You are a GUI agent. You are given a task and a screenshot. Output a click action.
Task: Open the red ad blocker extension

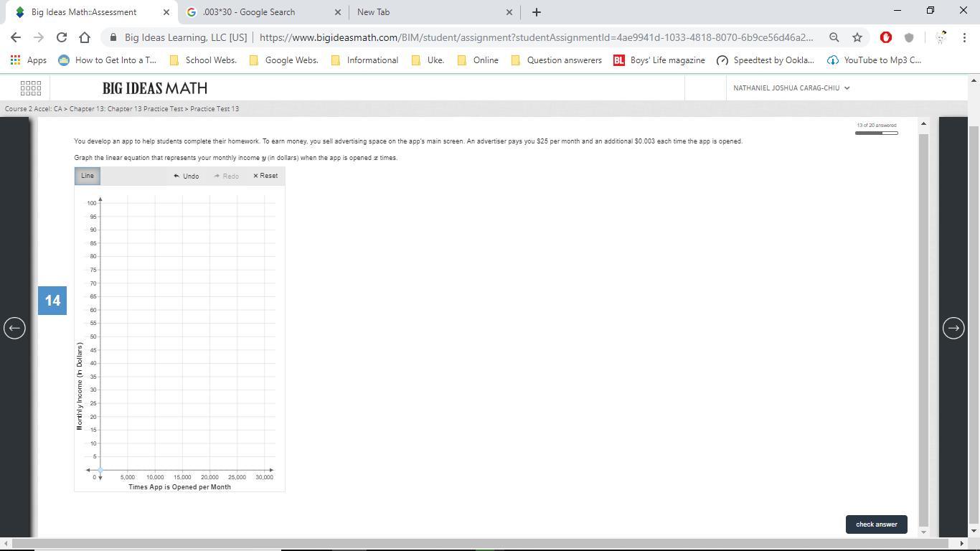click(x=886, y=37)
